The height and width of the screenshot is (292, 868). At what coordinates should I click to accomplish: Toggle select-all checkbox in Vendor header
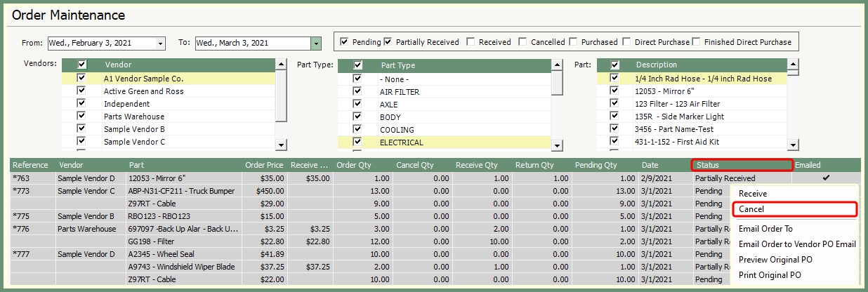point(81,65)
